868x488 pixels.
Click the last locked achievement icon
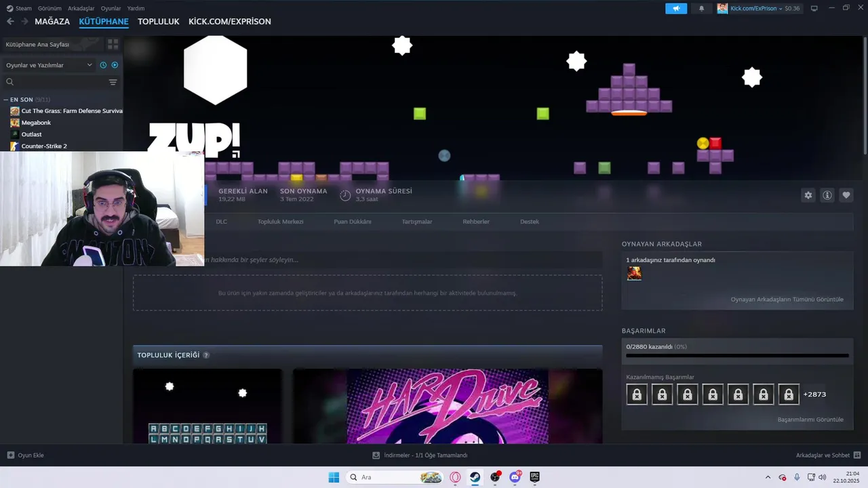[x=789, y=394]
